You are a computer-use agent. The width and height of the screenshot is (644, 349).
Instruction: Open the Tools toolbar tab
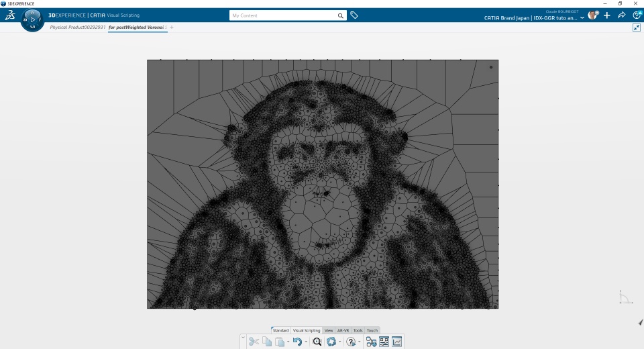(358, 330)
